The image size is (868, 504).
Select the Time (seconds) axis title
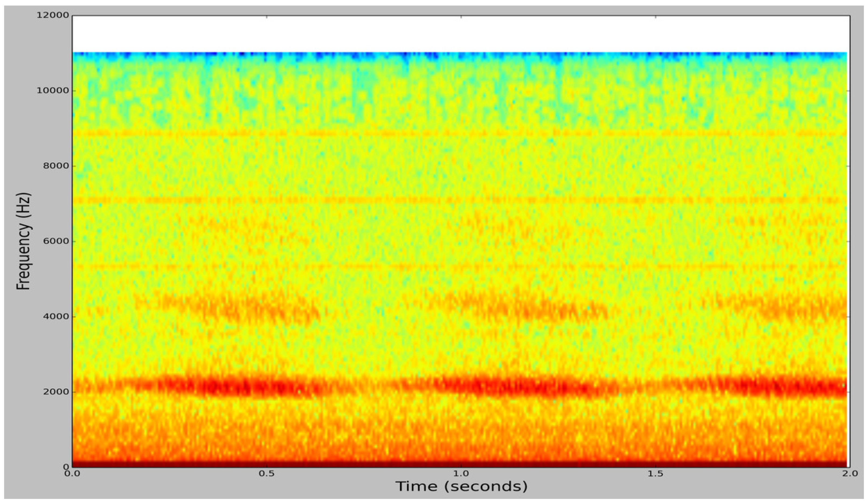tap(461, 486)
